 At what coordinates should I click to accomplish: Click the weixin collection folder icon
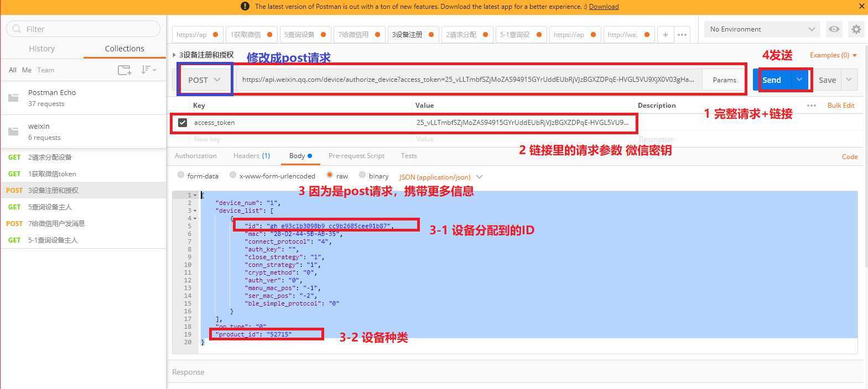tap(13, 132)
